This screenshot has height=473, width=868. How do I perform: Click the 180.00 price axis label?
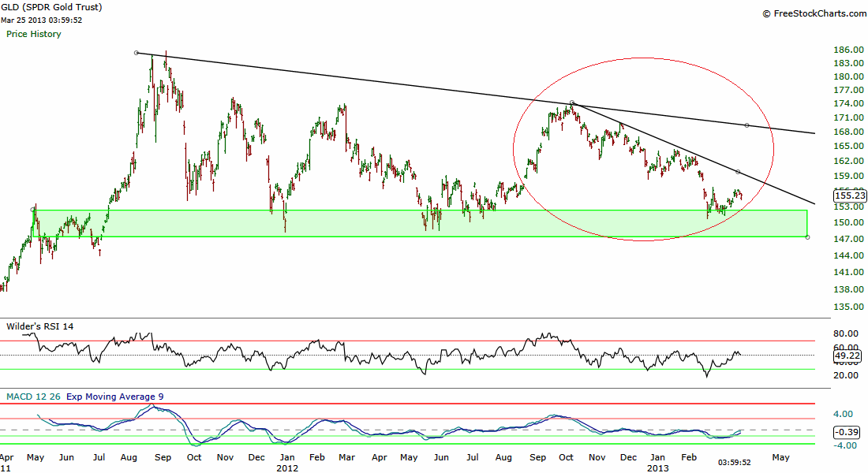848,76
